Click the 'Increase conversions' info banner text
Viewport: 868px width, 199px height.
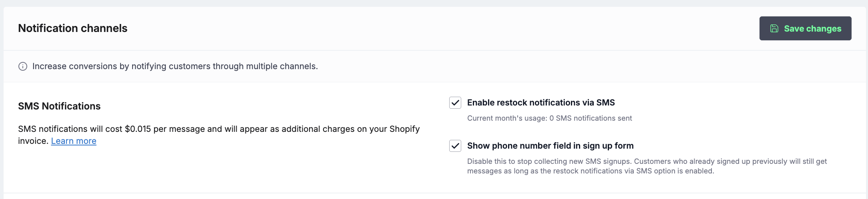[x=175, y=66]
